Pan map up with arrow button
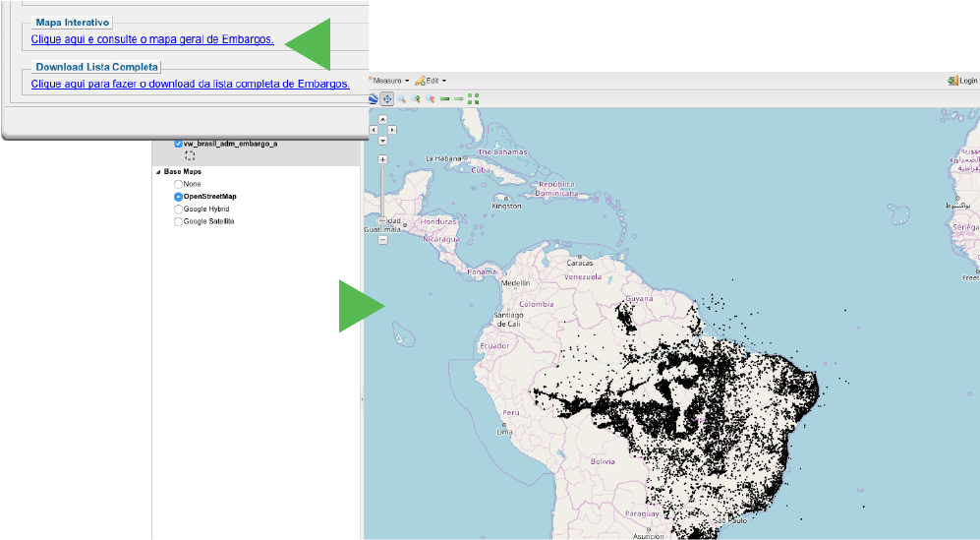The height and width of the screenshot is (540, 980). pos(382,119)
